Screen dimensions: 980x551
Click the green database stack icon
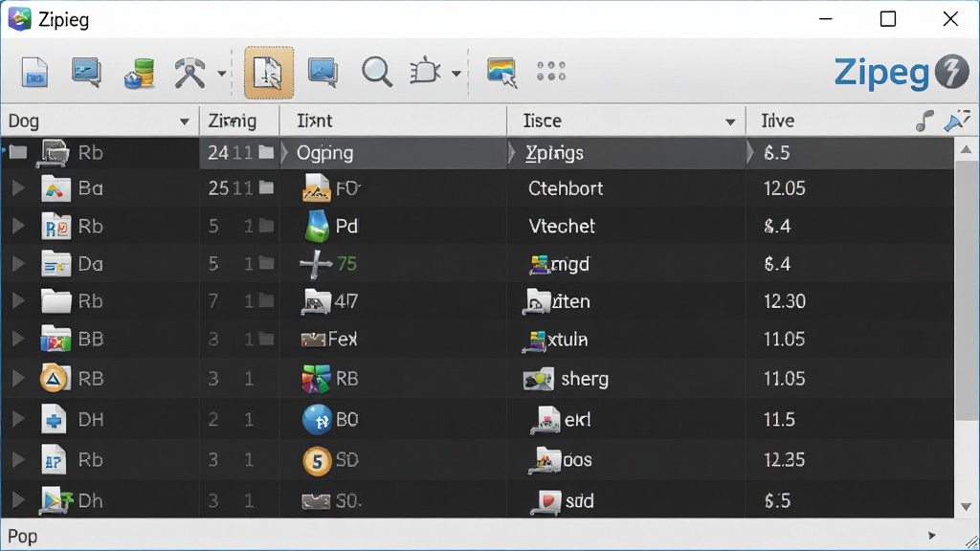(139, 73)
